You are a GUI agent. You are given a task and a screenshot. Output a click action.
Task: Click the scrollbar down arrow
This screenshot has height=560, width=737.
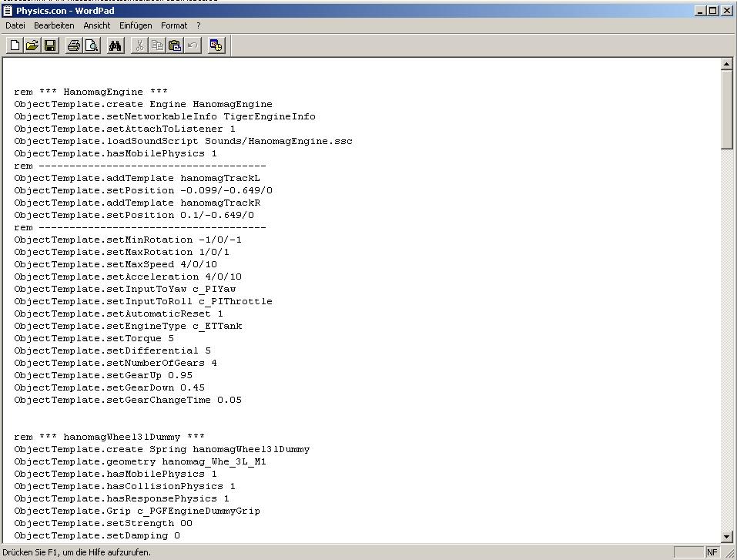tap(727, 536)
